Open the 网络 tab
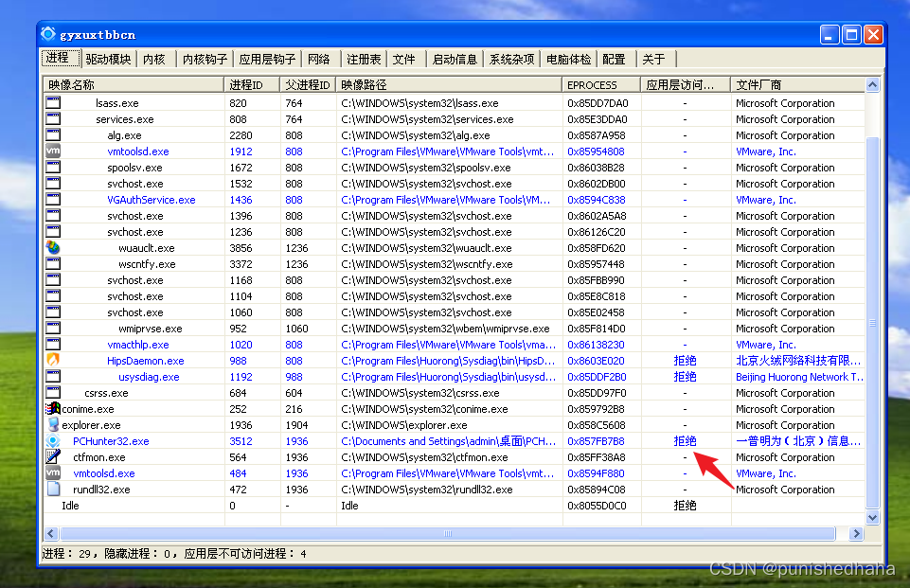The width and height of the screenshot is (910, 588). pos(318,60)
